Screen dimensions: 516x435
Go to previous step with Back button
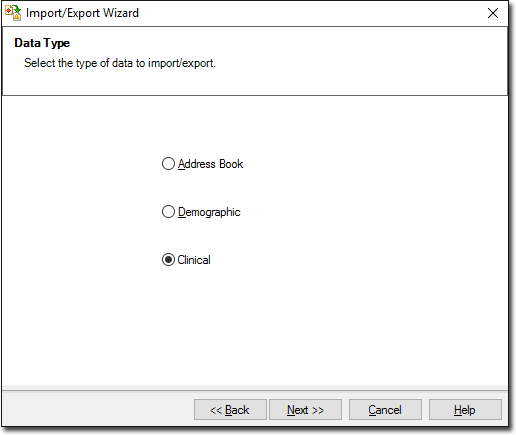[x=230, y=410]
